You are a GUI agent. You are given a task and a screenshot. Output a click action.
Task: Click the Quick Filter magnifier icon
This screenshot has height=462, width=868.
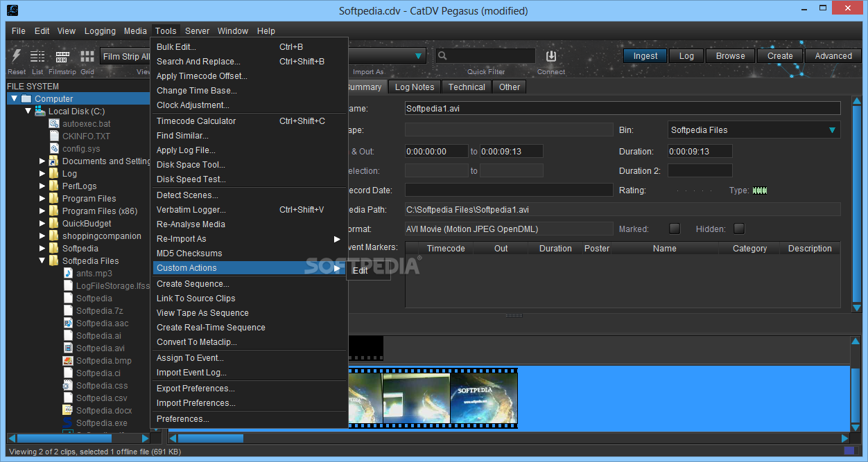(442, 56)
